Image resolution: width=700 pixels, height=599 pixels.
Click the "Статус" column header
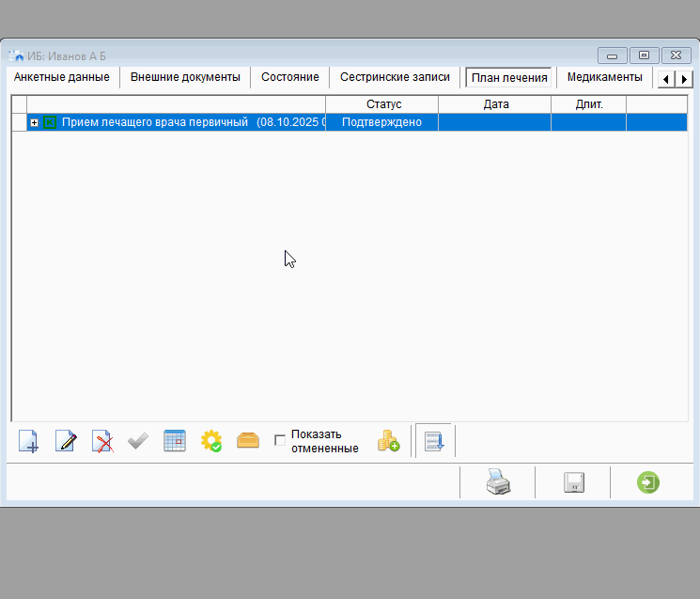[382, 104]
